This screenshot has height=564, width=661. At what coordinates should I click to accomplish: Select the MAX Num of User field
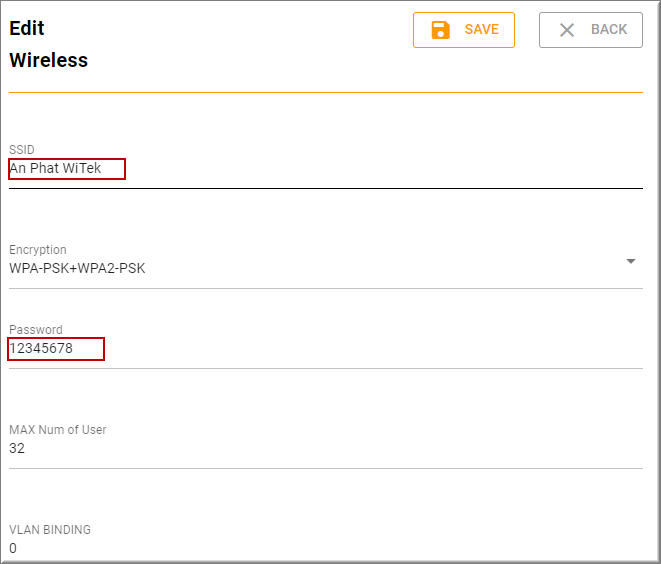(x=325, y=449)
